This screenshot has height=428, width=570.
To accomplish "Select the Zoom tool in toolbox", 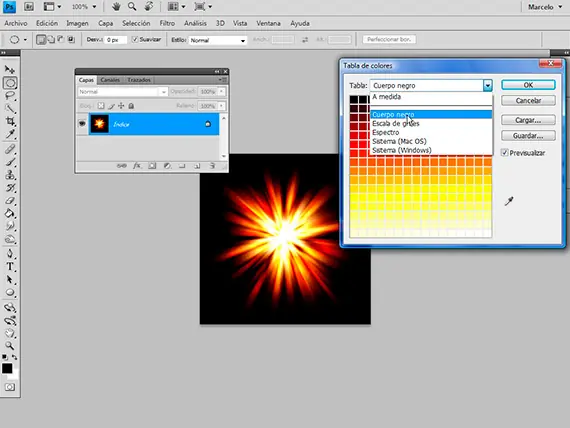I will pos(10,345).
